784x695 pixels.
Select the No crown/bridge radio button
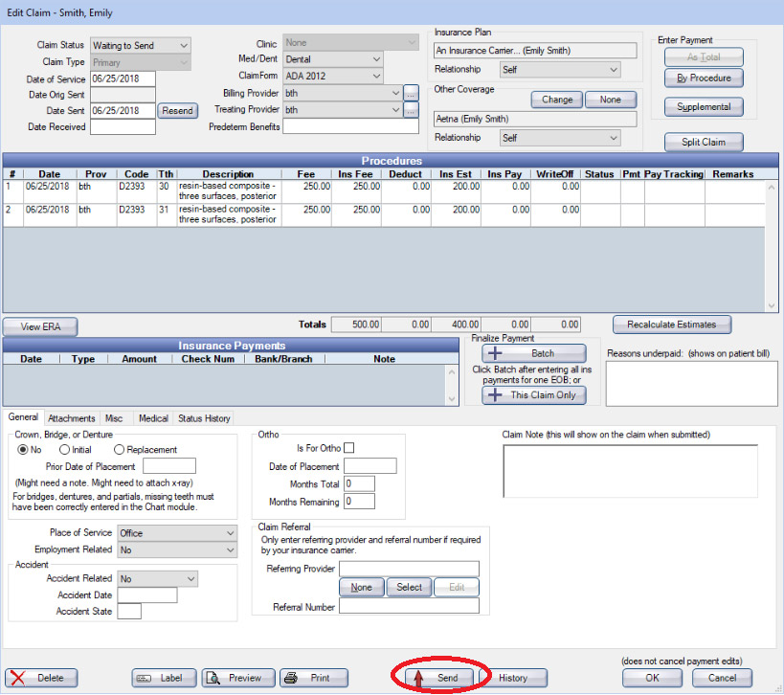(x=23, y=450)
